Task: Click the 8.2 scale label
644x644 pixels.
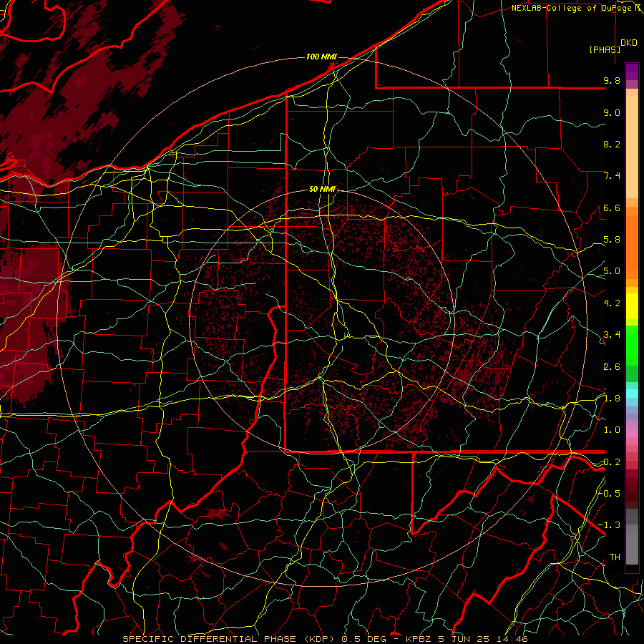Action: tap(612, 145)
